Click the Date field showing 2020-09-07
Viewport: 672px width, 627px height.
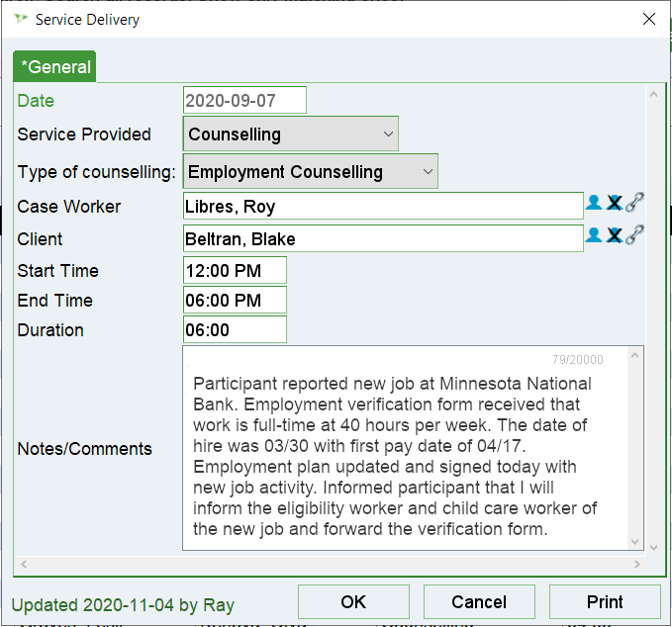(244, 101)
